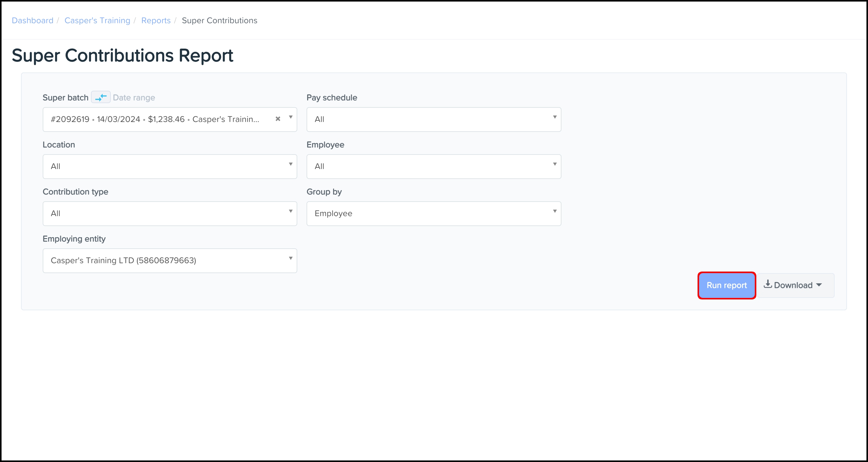Toggle Super batch / Date range switch icon
Screen dimensions: 868x462
(x=101, y=98)
